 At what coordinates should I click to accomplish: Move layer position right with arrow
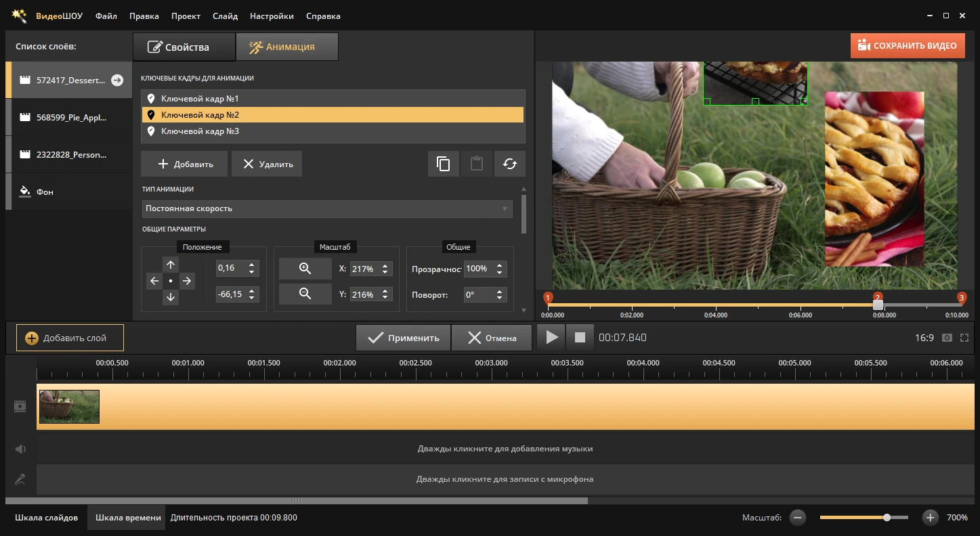click(187, 281)
